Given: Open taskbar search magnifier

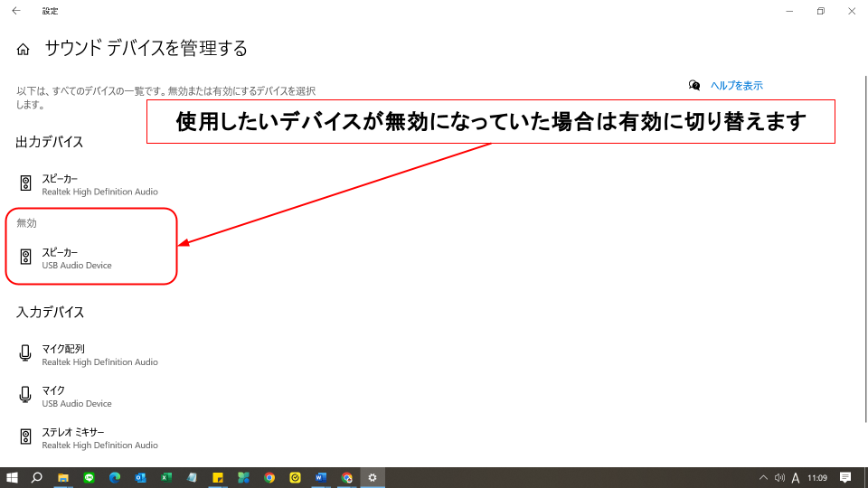Looking at the screenshot, I should (x=37, y=477).
